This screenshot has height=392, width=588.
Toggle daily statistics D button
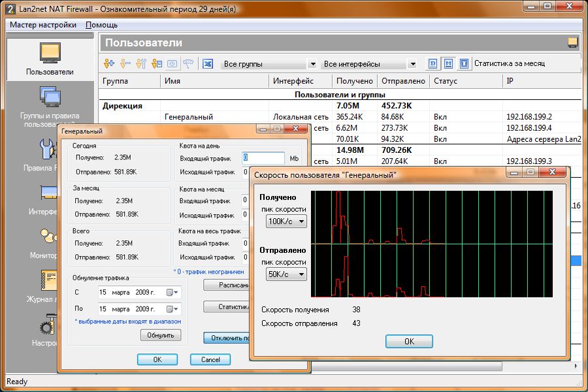click(x=433, y=64)
